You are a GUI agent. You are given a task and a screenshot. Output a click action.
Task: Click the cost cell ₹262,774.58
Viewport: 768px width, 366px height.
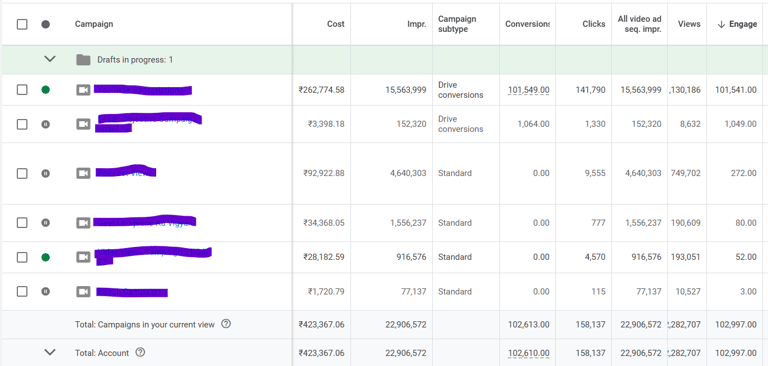321,90
